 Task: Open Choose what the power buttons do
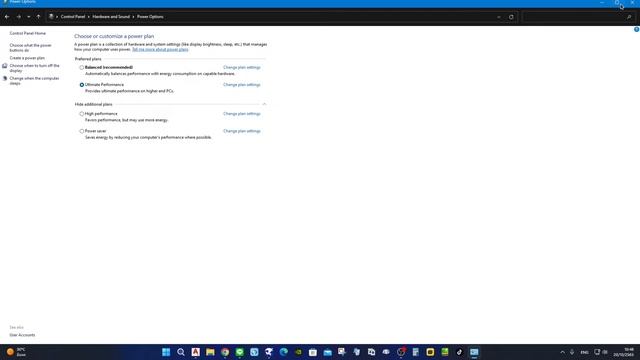pyautogui.click(x=30, y=48)
